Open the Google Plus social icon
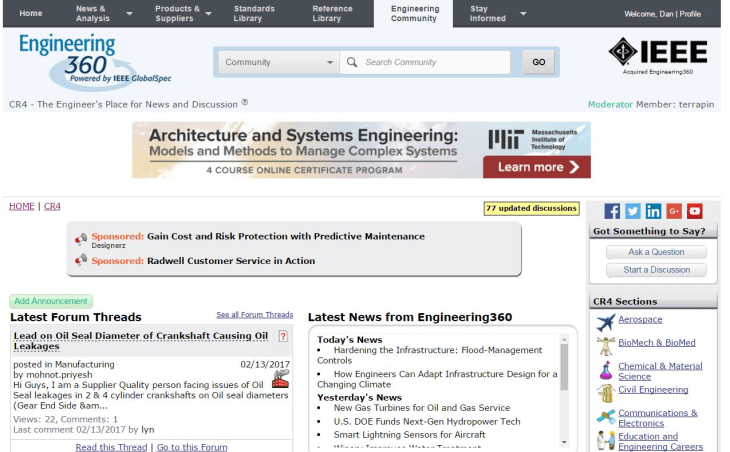 pyautogui.click(x=674, y=211)
